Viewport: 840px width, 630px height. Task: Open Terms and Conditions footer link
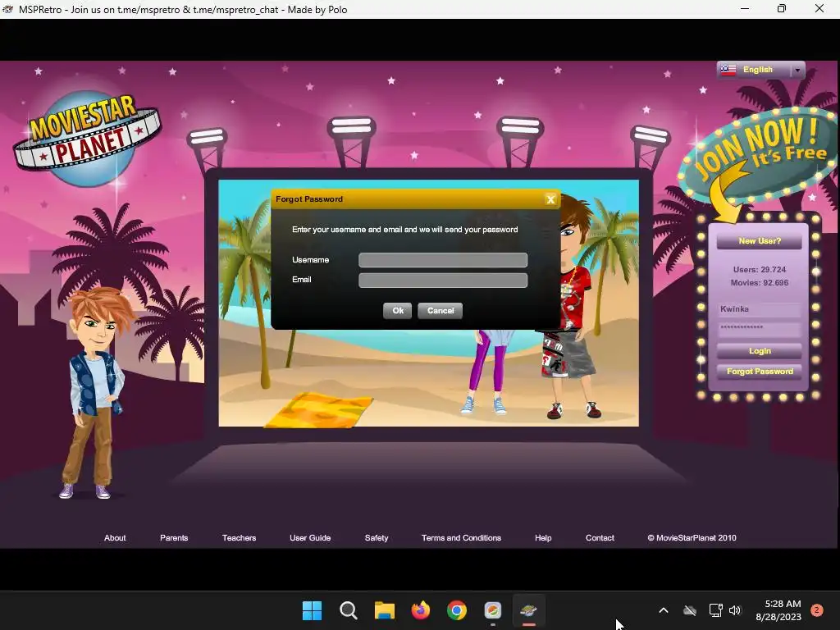[x=461, y=538]
